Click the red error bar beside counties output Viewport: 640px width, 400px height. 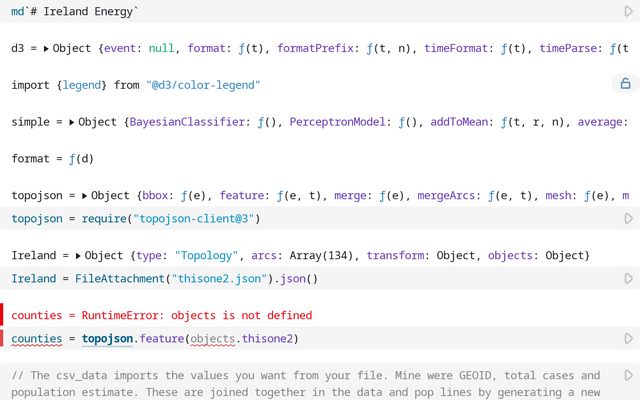coord(3,314)
